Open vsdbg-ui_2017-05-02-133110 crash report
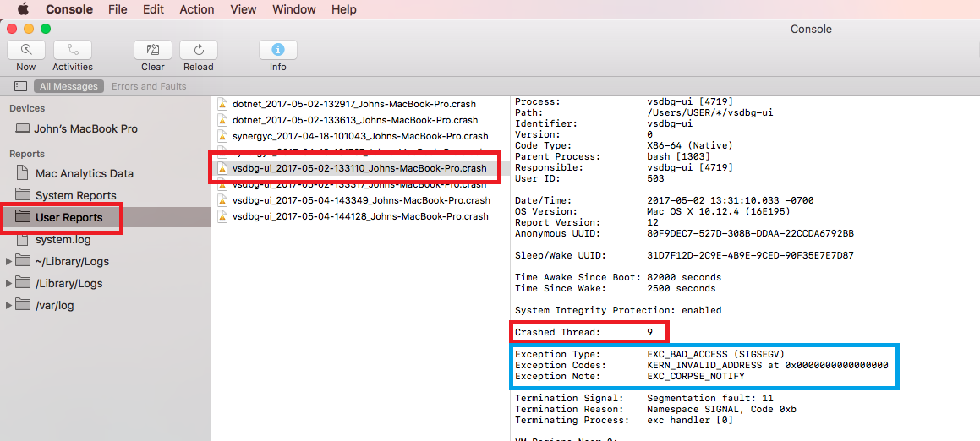The height and width of the screenshot is (441, 980). pos(360,168)
